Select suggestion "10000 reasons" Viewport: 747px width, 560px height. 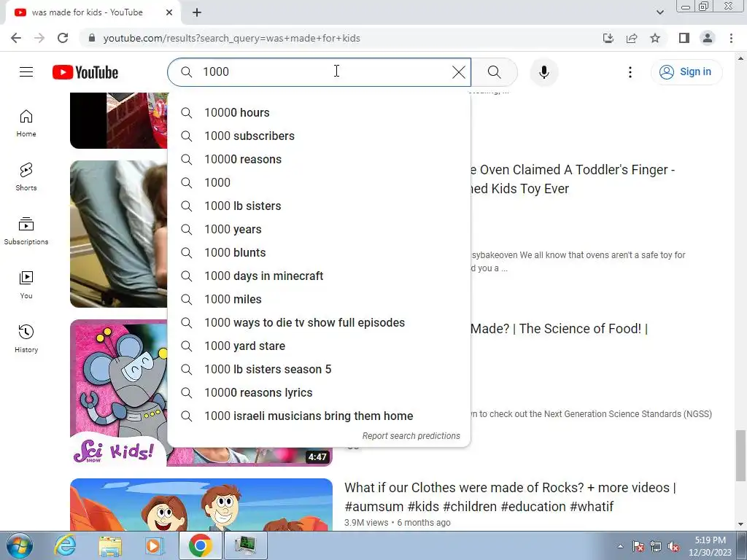point(319,159)
